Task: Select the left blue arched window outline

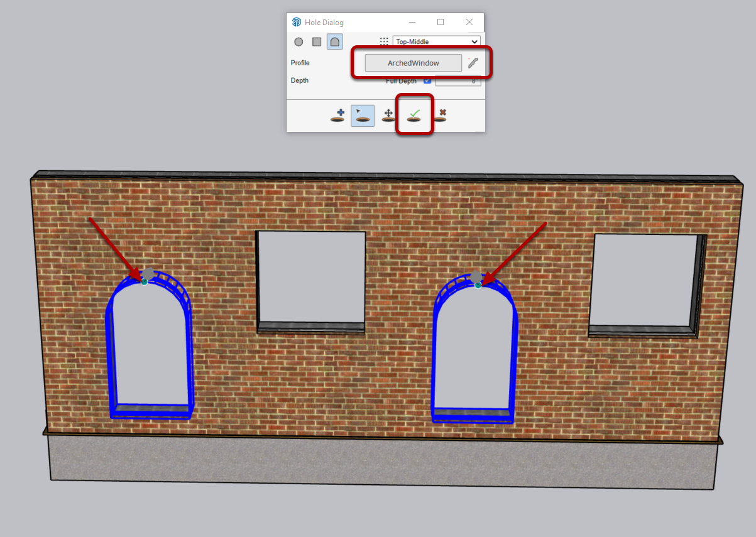Action: [x=150, y=344]
